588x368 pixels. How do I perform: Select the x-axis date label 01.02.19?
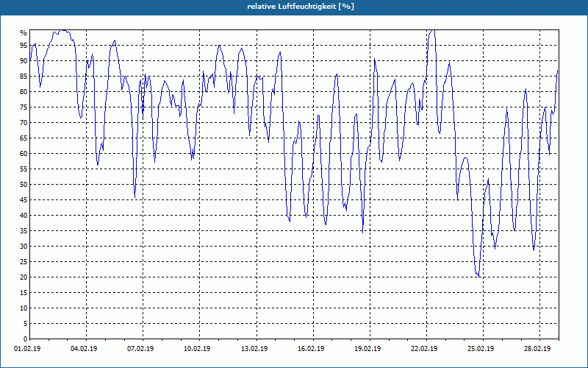27,349
